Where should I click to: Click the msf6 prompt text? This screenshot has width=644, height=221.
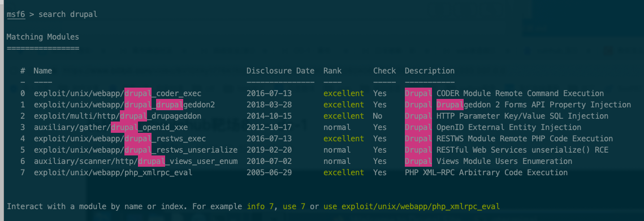click(x=16, y=14)
